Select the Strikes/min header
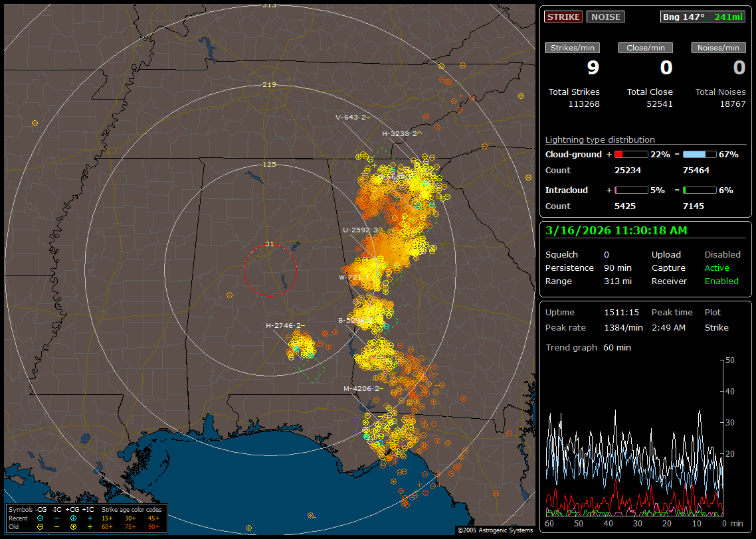 tap(573, 48)
